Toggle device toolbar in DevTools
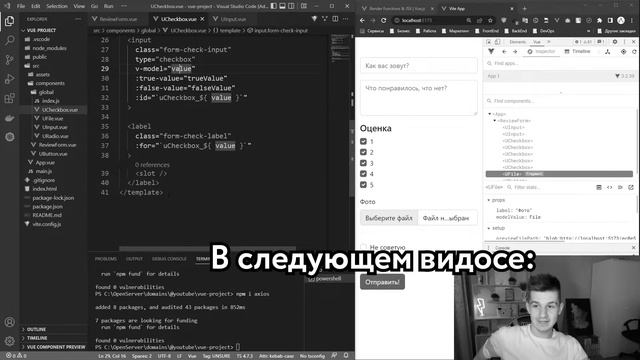 (498, 42)
